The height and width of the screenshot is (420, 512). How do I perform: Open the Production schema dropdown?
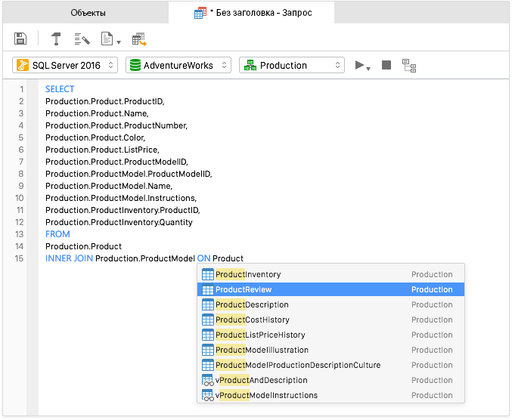[x=292, y=65]
